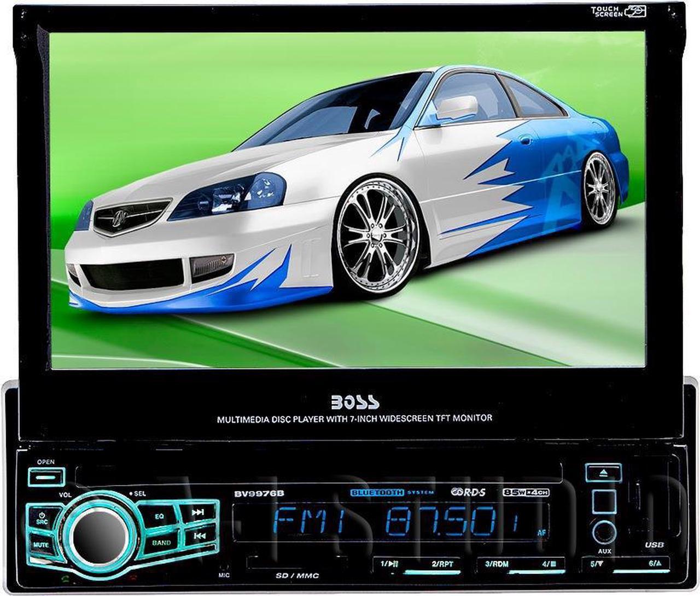Click the R-D-S logo
This screenshot has width=700, height=596.
(x=468, y=492)
